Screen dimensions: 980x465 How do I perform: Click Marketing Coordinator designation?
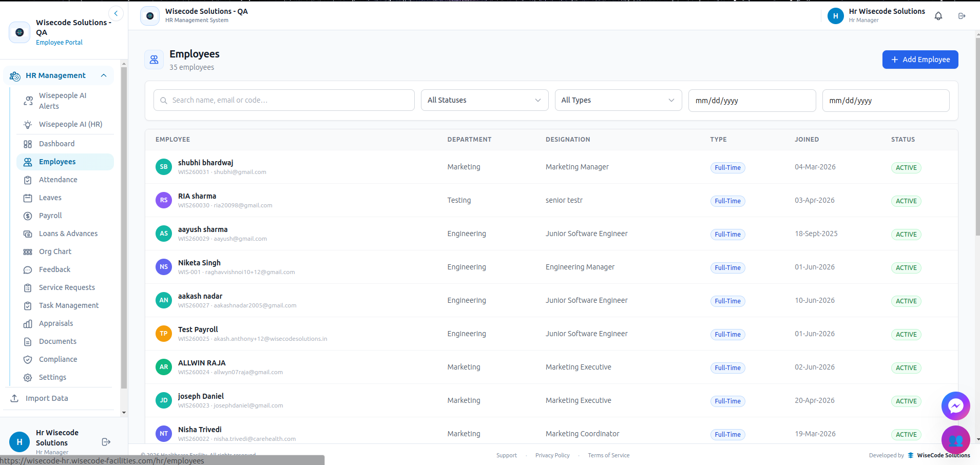[582, 434]
